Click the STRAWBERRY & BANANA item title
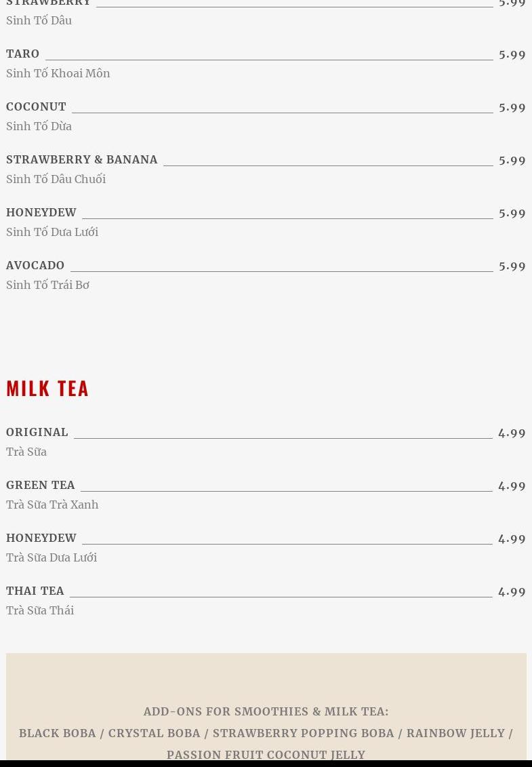The width and height of the screenshot is (532, 767). [81, 159]
